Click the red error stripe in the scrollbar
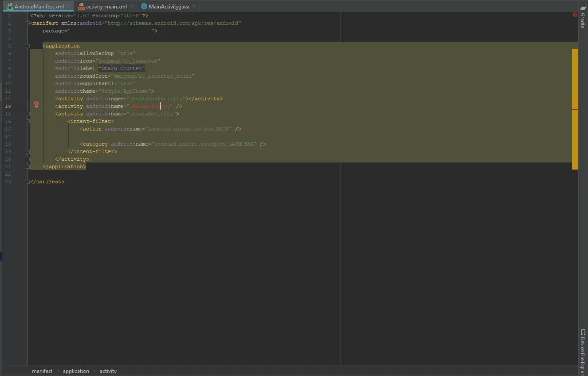The width and height of the screenshot is (588, 376). (575, 109)
